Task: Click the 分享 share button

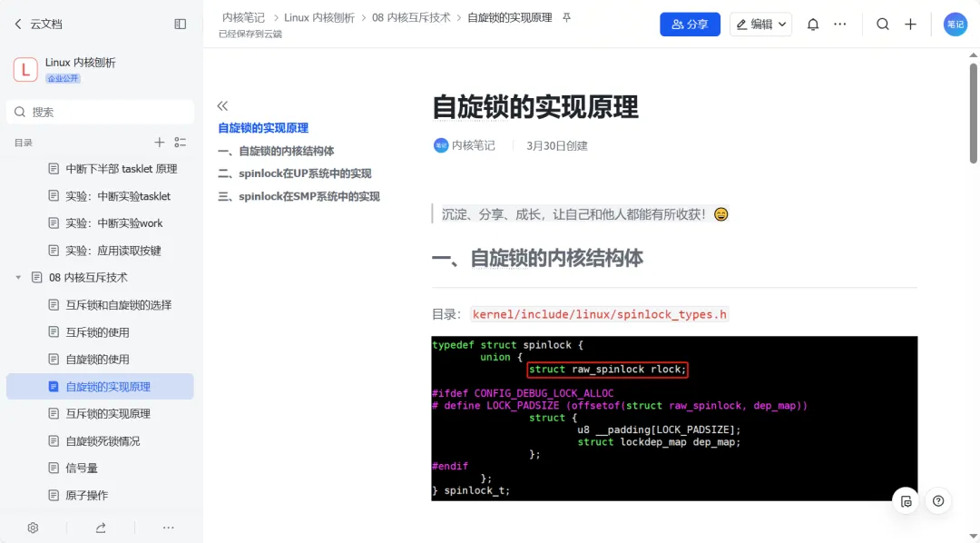Action: coord(690,25)
